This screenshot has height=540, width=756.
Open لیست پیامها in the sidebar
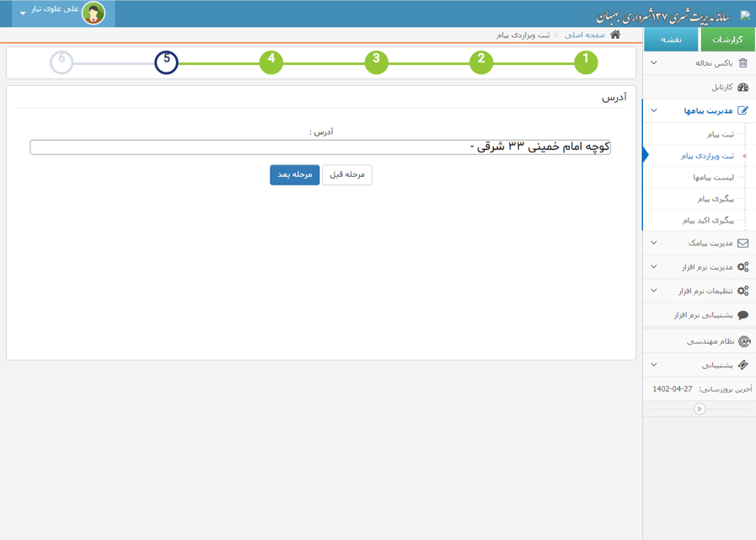coord(713,178)
